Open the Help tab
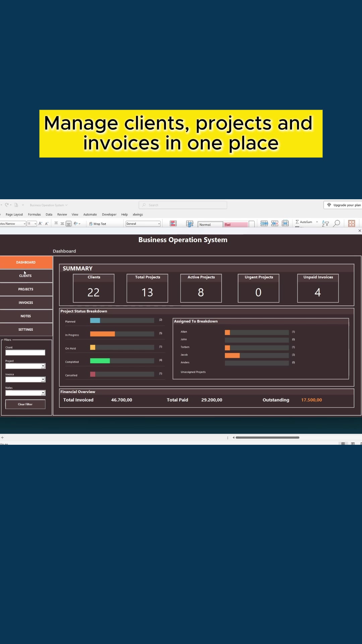Viewport: 362px width, 644px height. pos(124,215)
